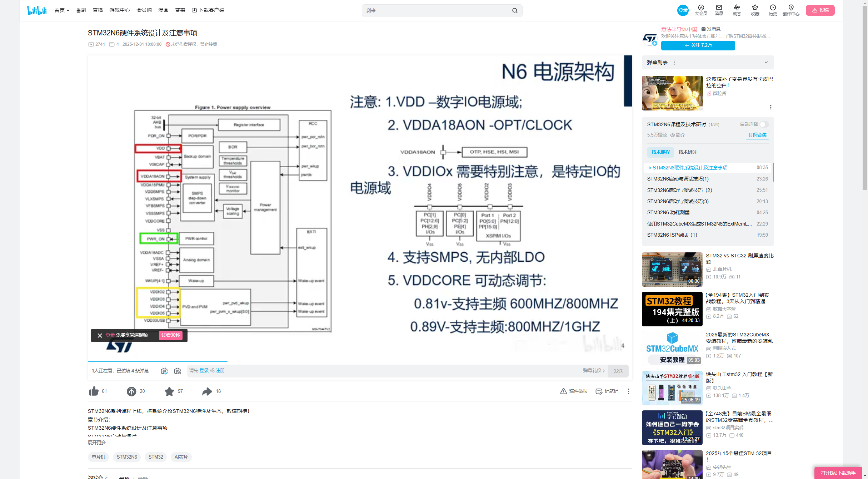Like the video with thumbs-up icon
868x479 pixels.
tap(94, 391)
